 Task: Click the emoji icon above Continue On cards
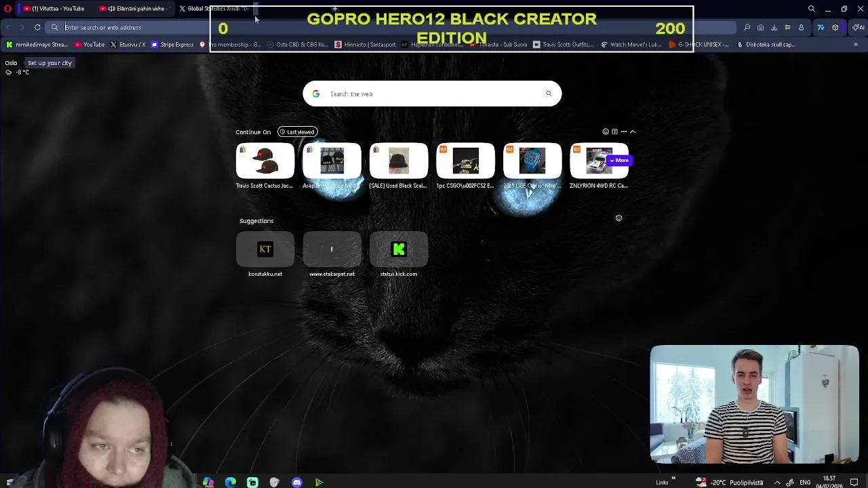(606, 131)
